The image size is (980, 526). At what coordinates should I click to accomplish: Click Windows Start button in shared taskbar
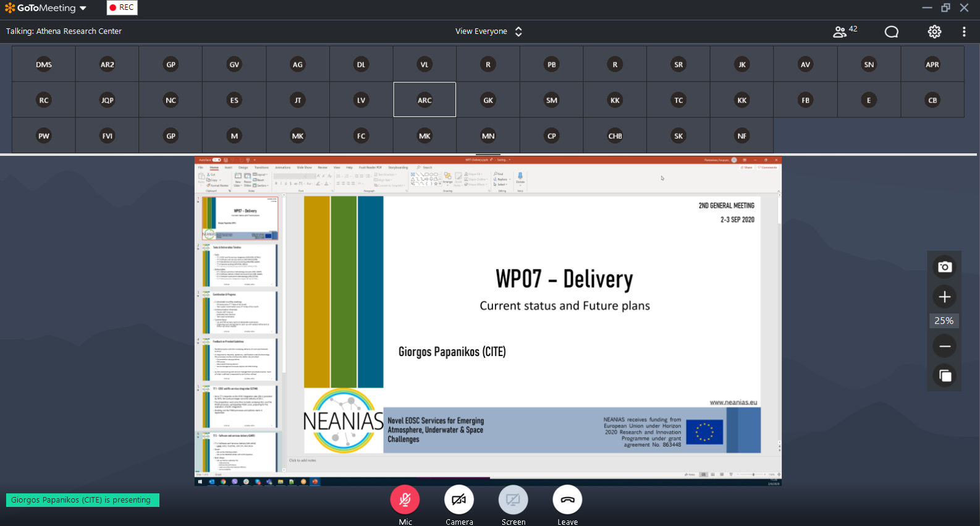point(200,481)
